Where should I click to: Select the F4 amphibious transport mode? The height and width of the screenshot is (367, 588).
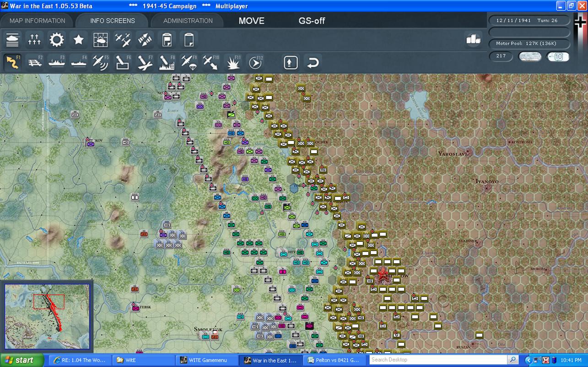[x=78, y=62]
